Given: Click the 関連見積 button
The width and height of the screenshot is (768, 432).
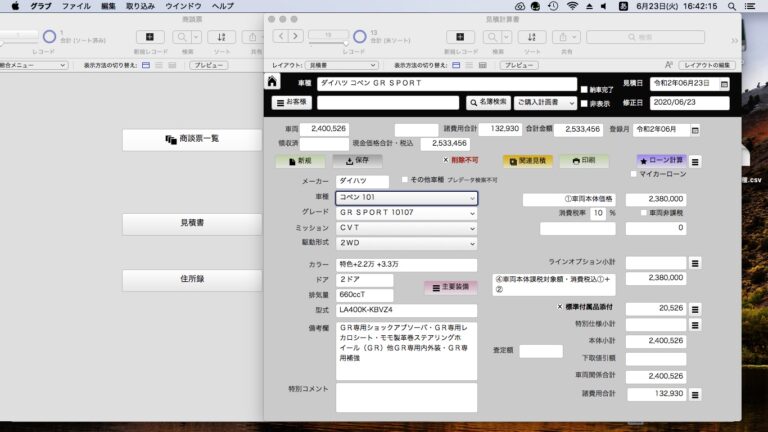Looking at the screenshot, I should coord(528,161).
